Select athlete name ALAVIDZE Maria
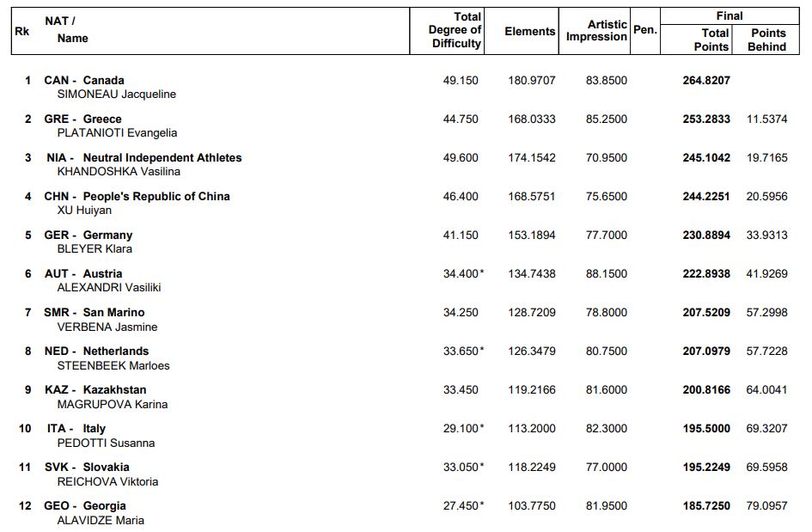This screenshot has height=532, width=812. tap(101, 520)
